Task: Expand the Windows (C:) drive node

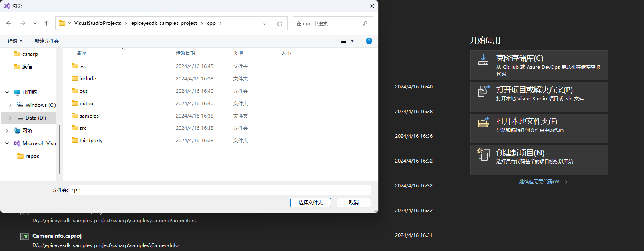Action: pos(10,105)
